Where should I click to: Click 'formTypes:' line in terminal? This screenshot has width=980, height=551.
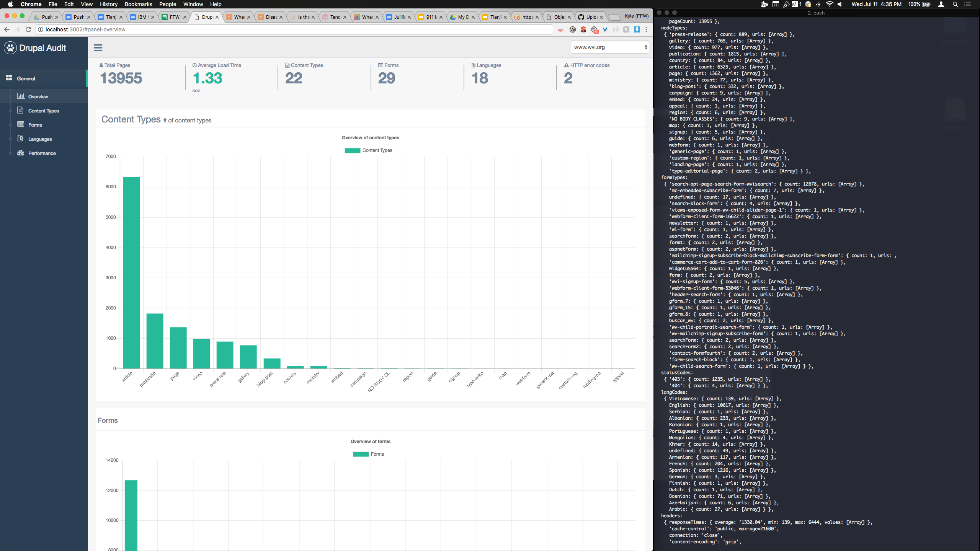pyautogui.click(x=674, y=178)
